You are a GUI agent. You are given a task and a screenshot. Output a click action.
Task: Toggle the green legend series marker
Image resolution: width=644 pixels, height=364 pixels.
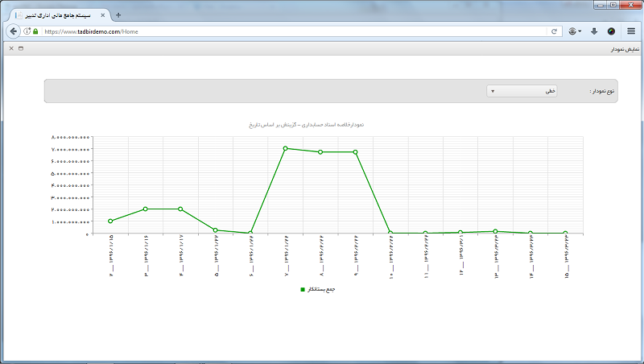tap(303, 289)
